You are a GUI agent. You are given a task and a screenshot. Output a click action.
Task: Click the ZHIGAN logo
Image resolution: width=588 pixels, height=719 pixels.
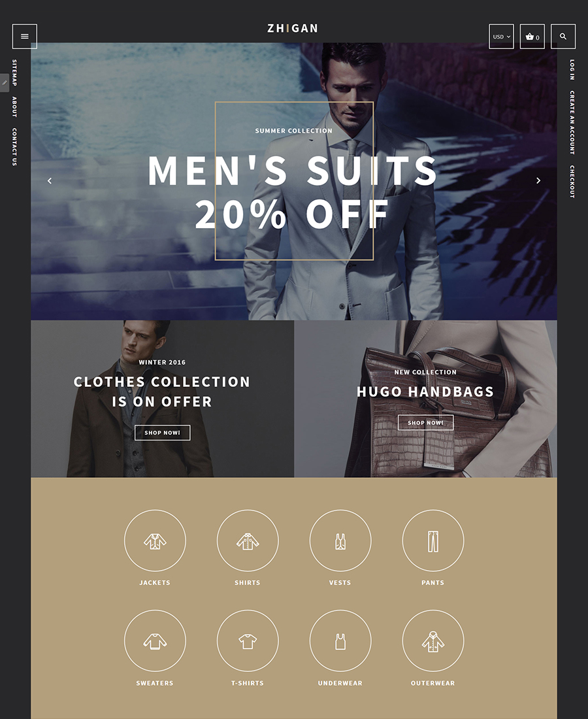pyautogui.click(x=293, y=29)
